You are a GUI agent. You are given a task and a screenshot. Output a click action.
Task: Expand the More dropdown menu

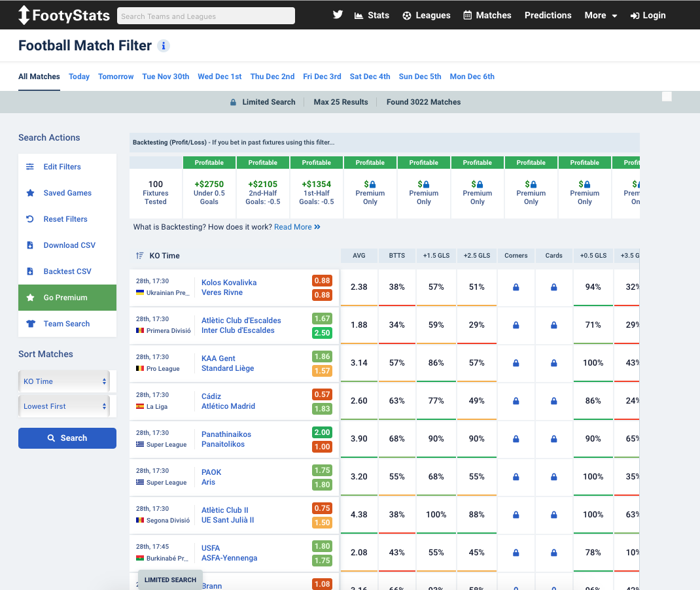pyautogui.click(x=601, y=15)
